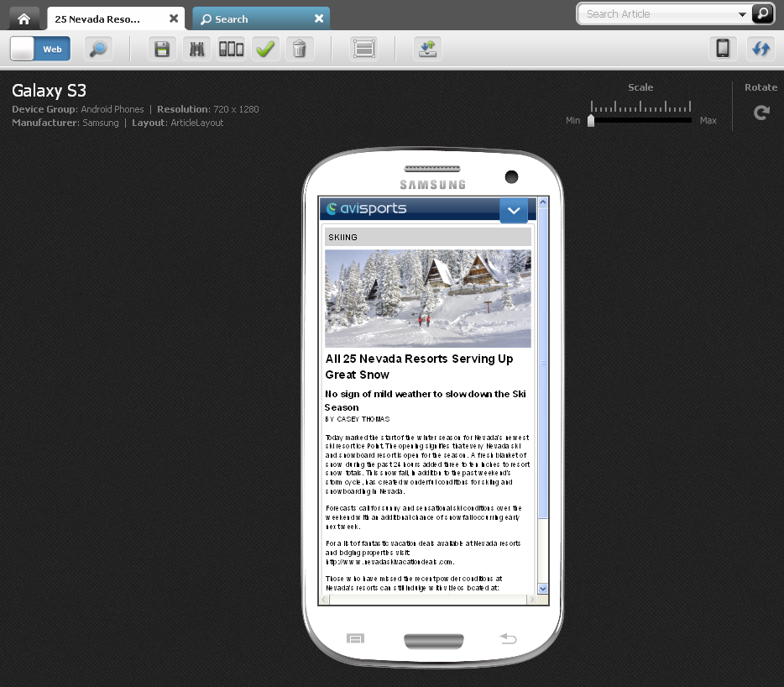
Task: Rotate the device preview
Action: click(761, 113)
